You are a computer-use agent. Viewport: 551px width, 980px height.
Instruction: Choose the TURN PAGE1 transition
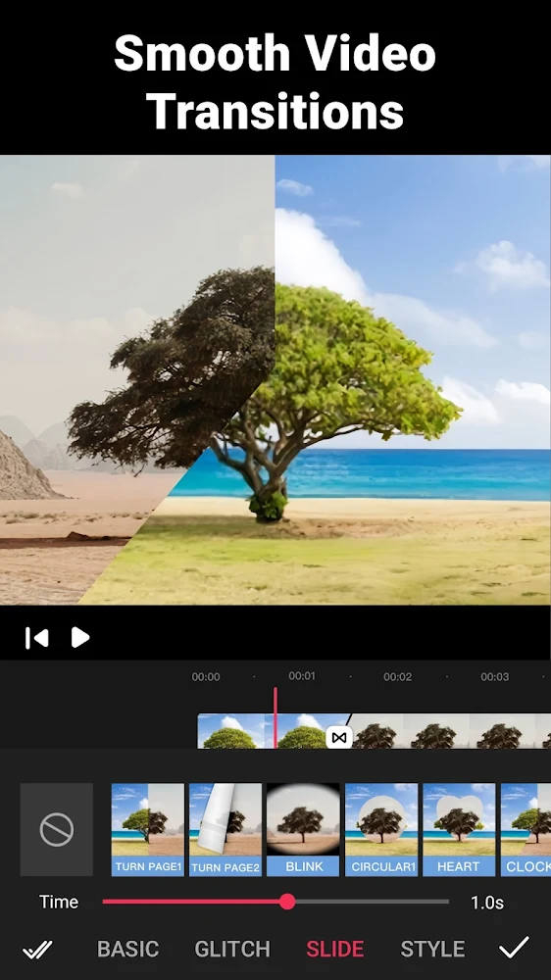click(x=148, y=829)
